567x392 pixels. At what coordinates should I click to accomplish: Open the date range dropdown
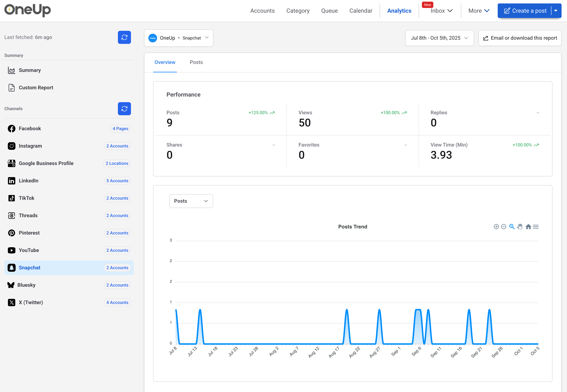tap(439, 38)
